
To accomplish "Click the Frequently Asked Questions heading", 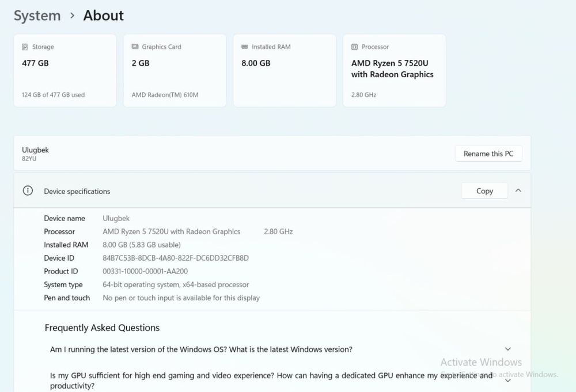I will (102, 328).
